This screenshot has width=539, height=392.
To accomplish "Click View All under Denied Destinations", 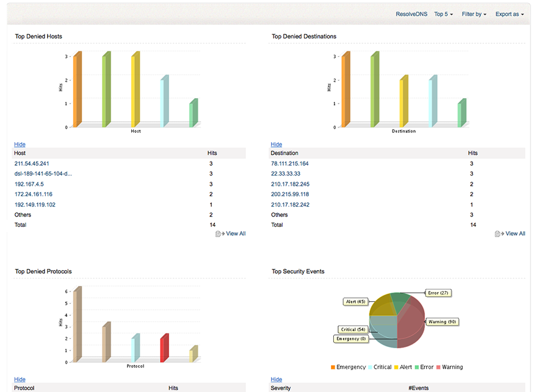I will pos(515,233).
